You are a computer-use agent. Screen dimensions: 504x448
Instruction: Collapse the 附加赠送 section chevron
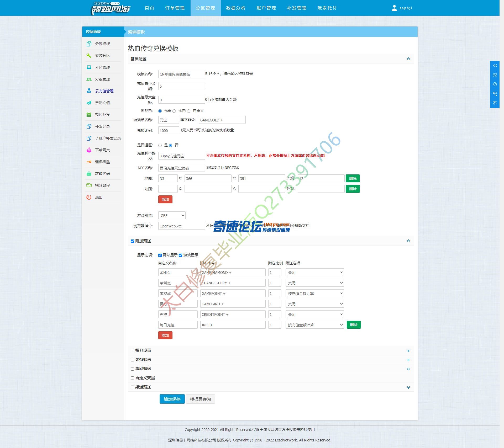[x=408, y=241]
